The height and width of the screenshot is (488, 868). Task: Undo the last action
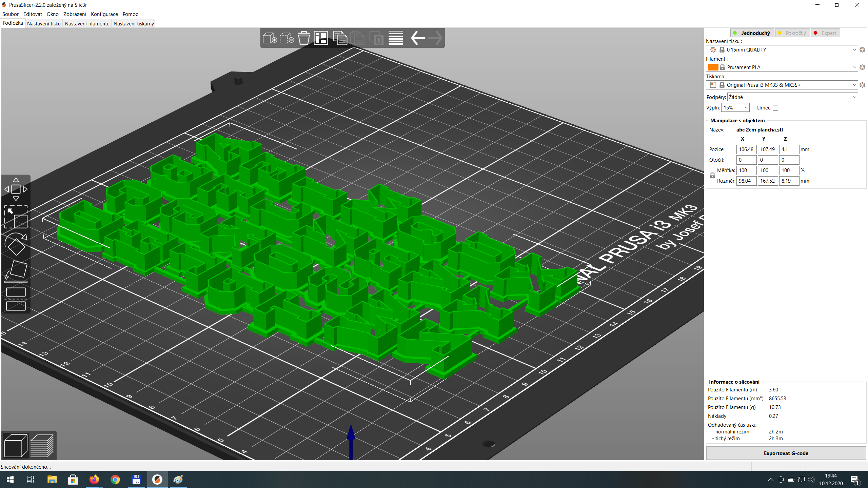point(418,38)
